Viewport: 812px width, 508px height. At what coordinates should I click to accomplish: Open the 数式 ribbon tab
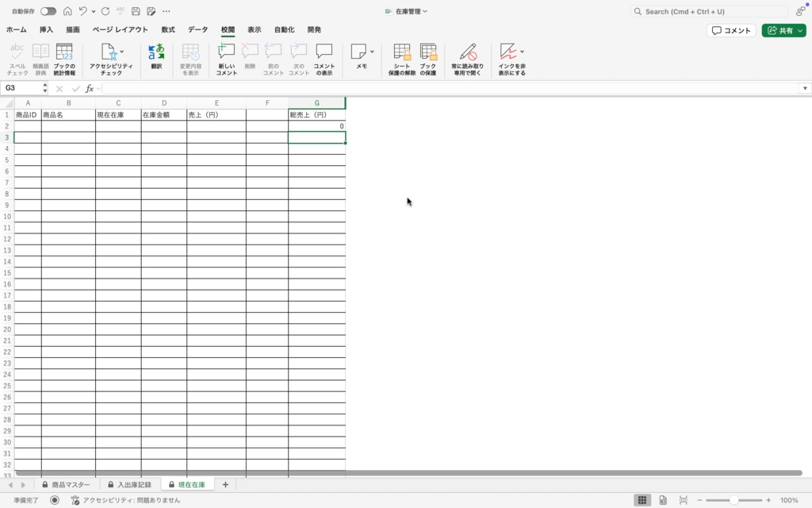click(x=168, y=29)
